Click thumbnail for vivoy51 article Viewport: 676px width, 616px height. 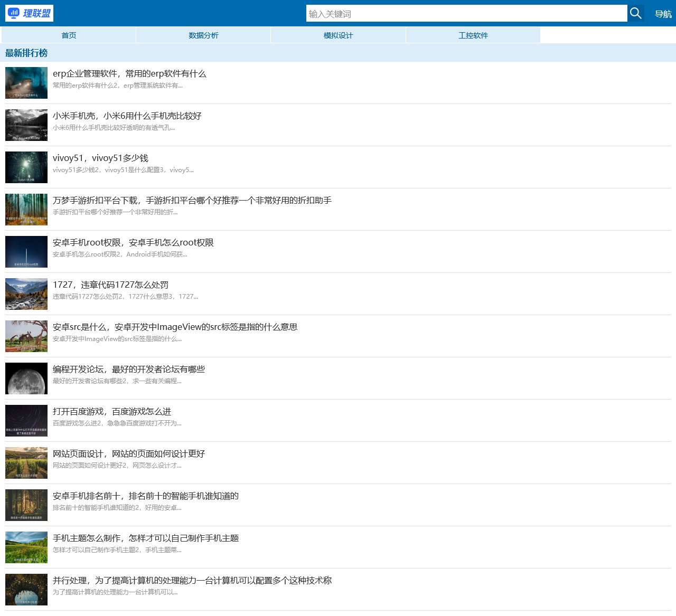26,167
